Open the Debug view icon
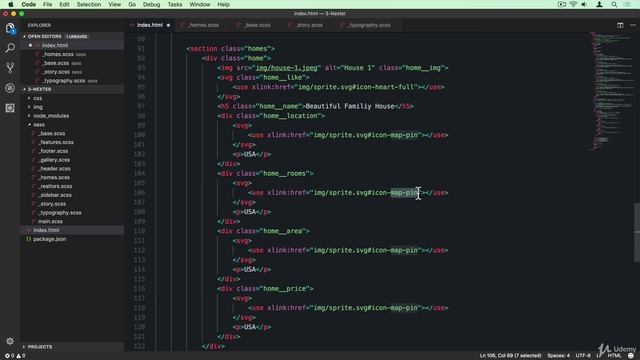 tap(10, 88)
